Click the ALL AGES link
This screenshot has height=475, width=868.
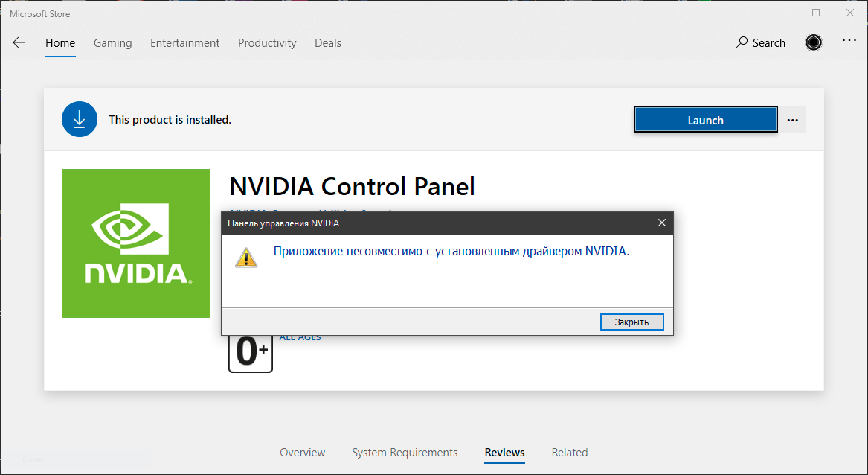coord(300,338)
